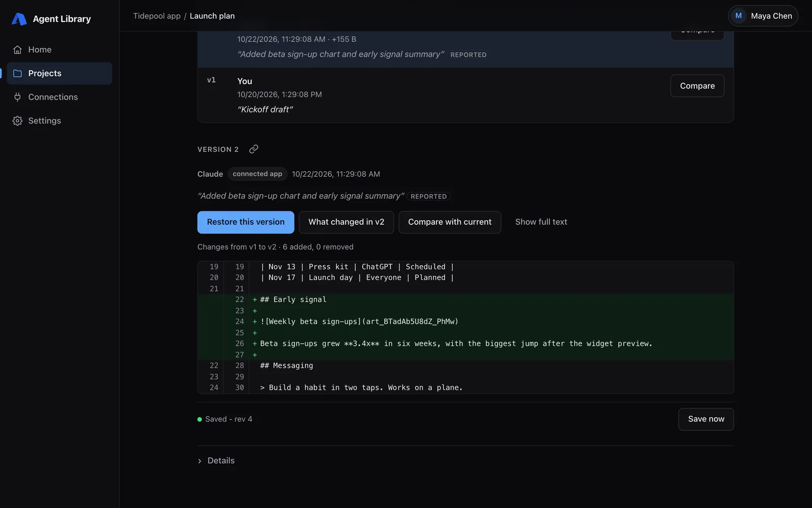Image resolution: width=812 pixels, height=508 pixels.
Task: Expand the Details section
Action: pos(216,461)
